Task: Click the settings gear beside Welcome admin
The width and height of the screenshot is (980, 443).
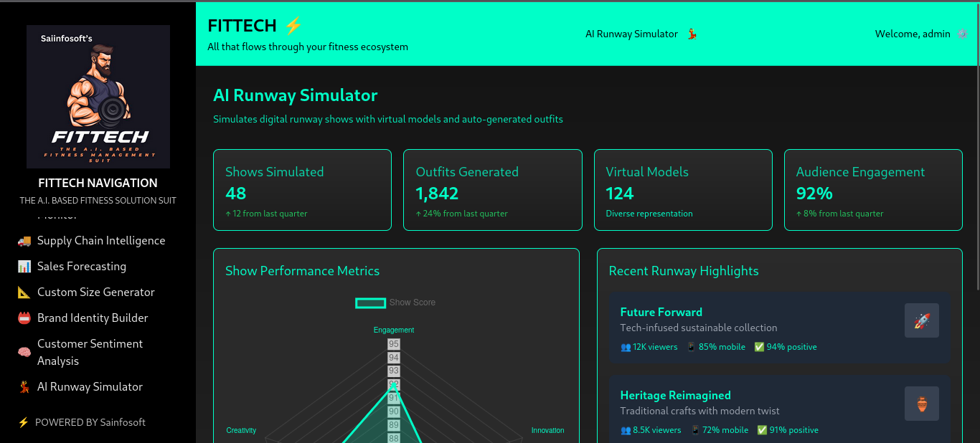Action: tap(963, 34)
